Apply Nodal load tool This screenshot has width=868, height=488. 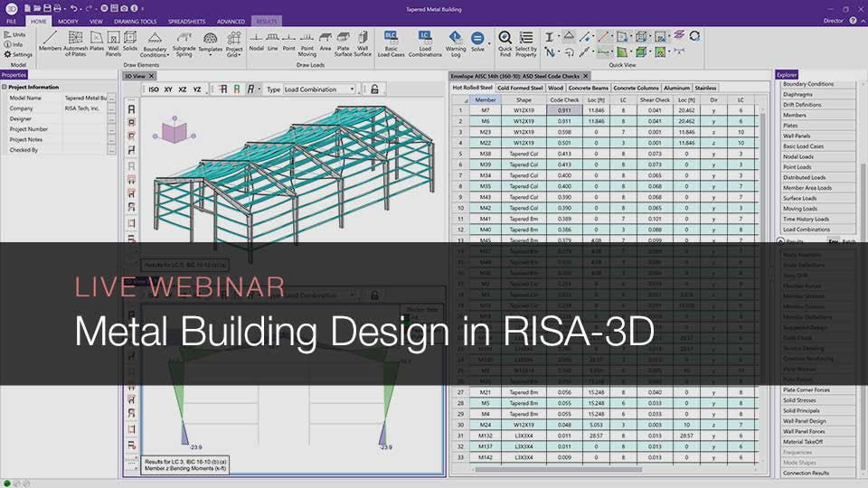pos(256,42)
